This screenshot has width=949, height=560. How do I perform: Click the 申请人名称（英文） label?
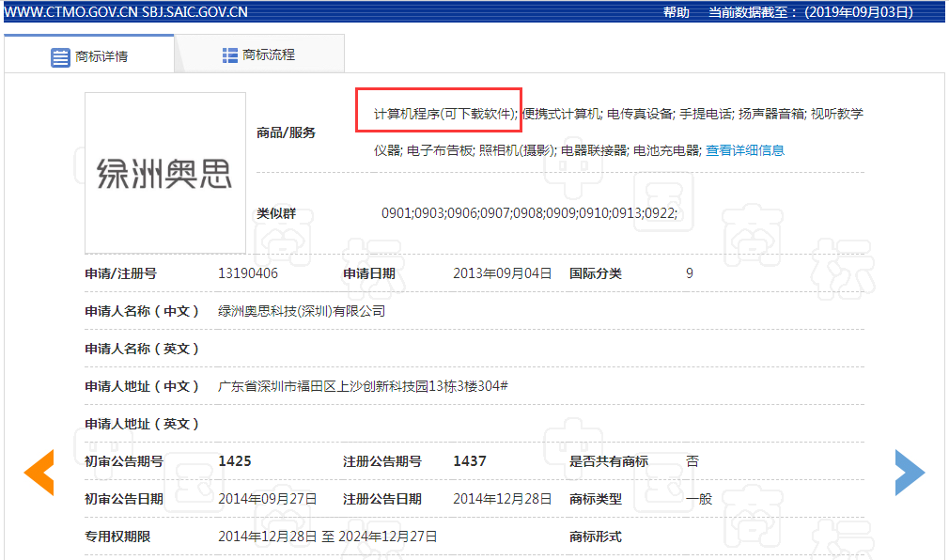(x=142, y=349)
